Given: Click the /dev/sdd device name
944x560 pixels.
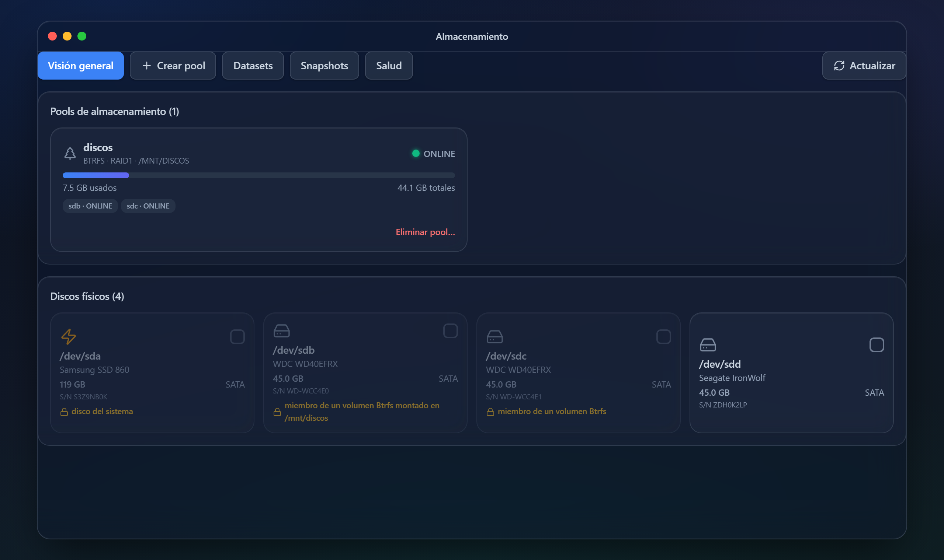Looking at the screenshot, I should [x=720, y=364].
